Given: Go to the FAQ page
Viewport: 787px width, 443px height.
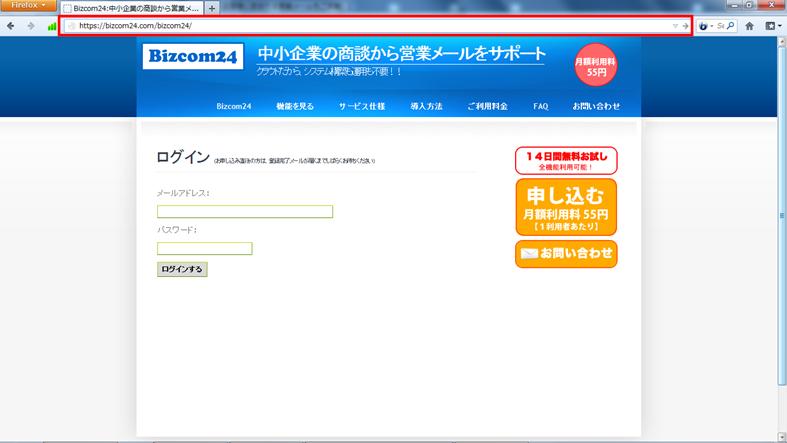Looking at the screenshot, I should [x=540, y=106].
